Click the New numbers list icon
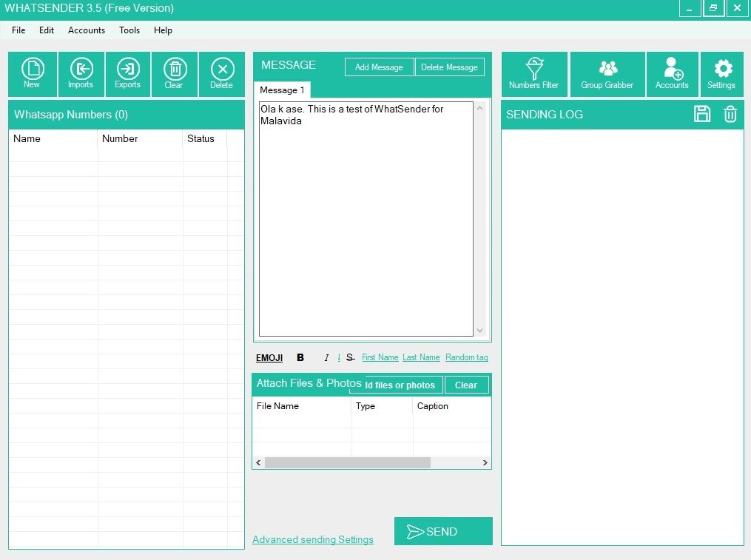Image resolution: width=751 pixels, height=560 pixels. pos(33,74)
